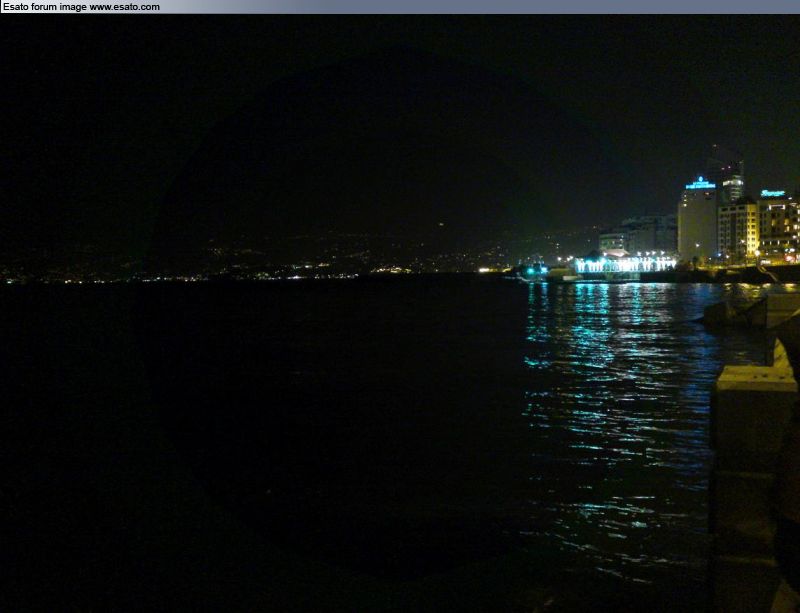Click the 'Esato forum image www.esato.com' header text
The image size is (800, 613).
point(82,7)
